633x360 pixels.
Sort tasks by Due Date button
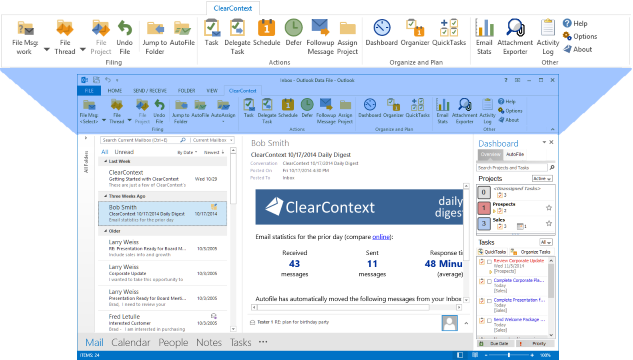[496, 343]
